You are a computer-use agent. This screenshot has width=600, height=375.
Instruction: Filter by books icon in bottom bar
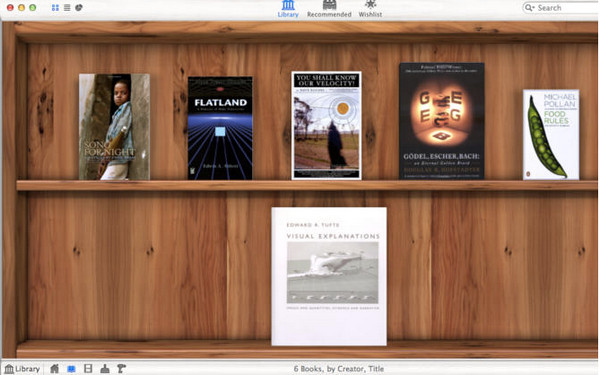71,369
